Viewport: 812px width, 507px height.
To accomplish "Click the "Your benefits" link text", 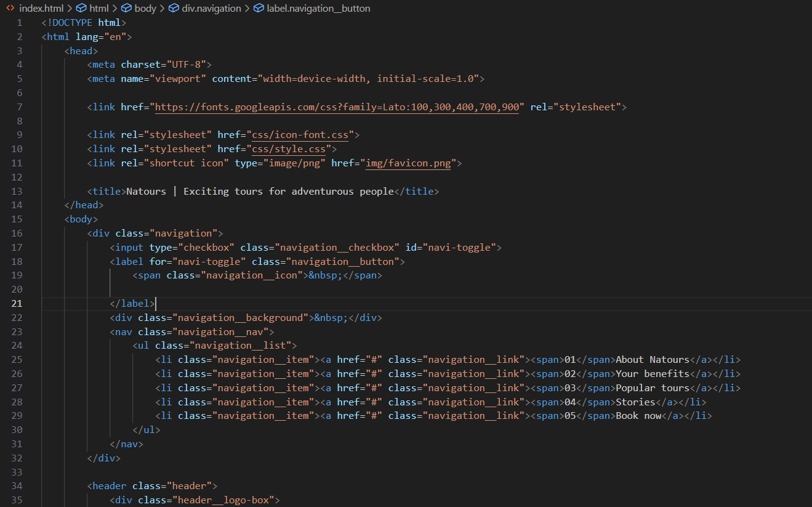I will pos(653,374).
